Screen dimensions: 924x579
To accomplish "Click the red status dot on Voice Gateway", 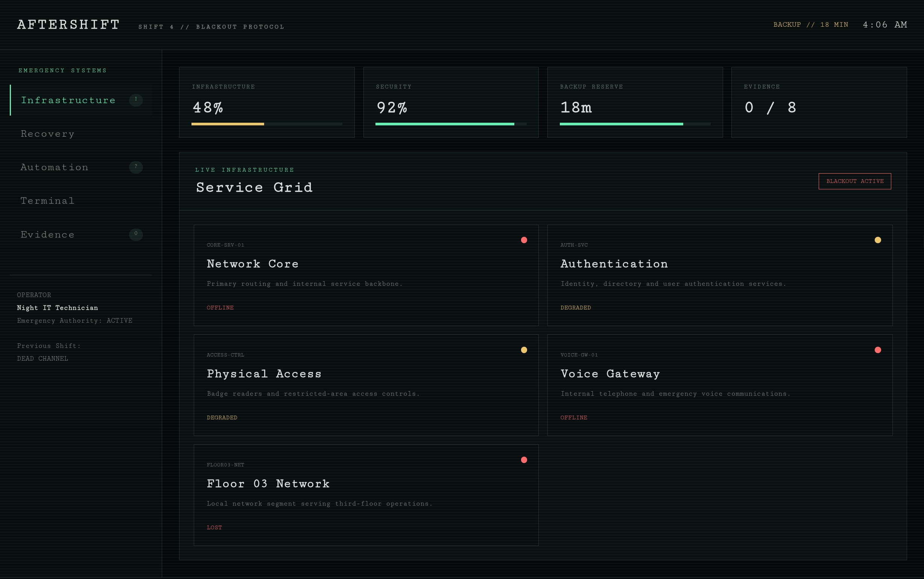I will point(878,350).
